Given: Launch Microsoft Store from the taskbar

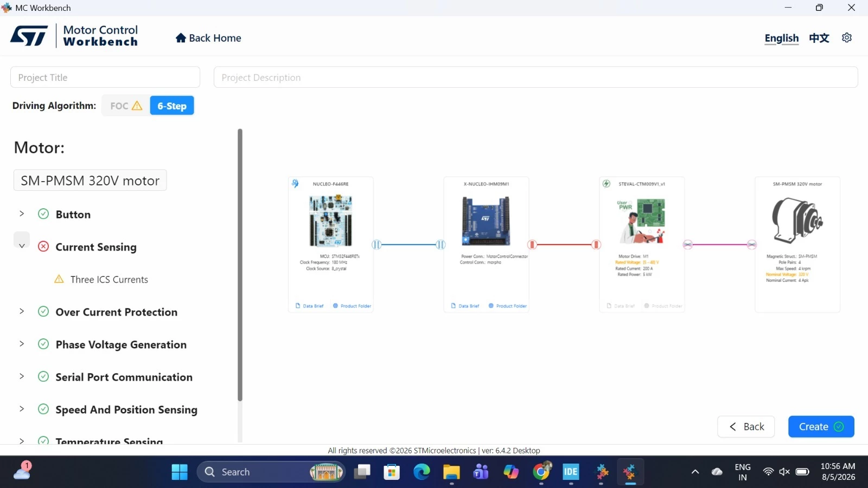Looking at the screenshot, I should click(392, 472).
